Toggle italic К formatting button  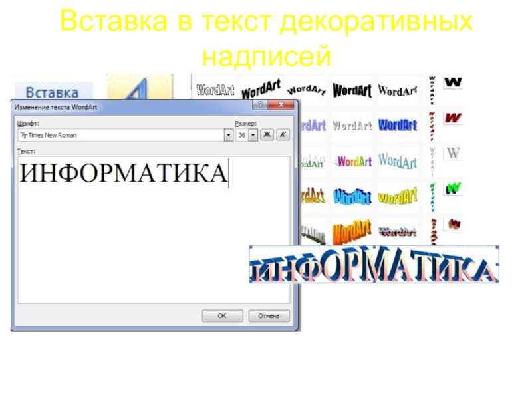pyautogui.click(x=283, y=135)
